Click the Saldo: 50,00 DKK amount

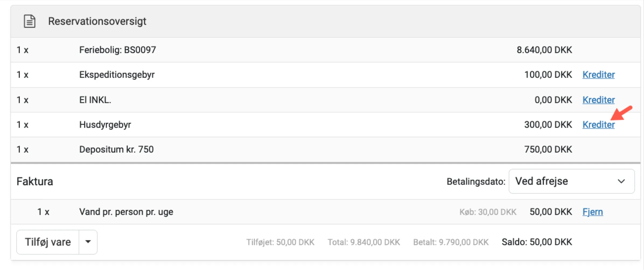click(537, 242)
